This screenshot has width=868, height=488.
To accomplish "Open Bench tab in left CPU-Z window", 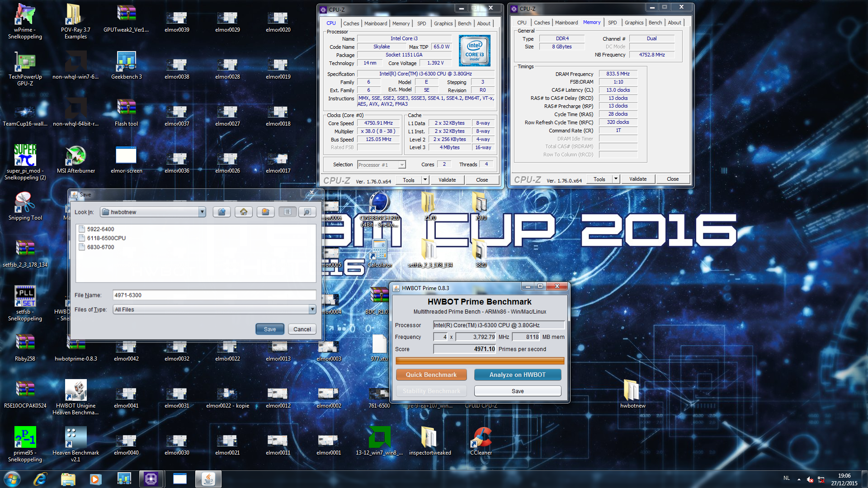I will (x=464, y=23).
